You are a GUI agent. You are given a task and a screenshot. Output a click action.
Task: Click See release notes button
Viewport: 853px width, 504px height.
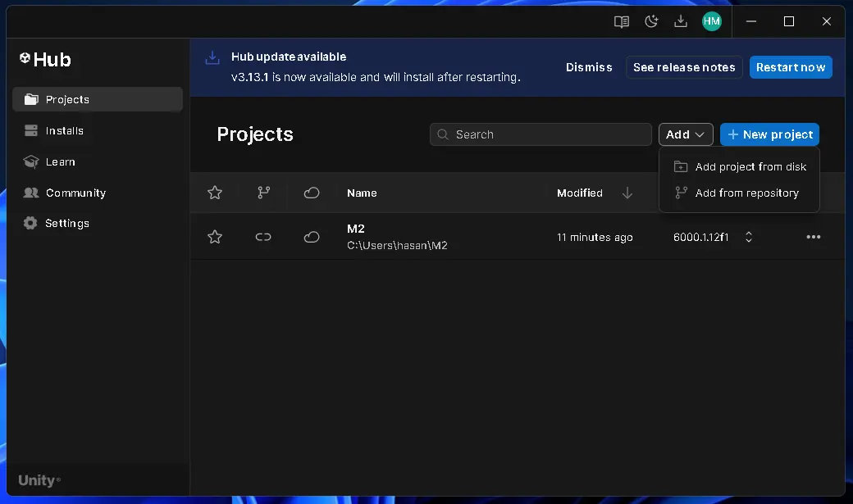(x=684, y=67)
